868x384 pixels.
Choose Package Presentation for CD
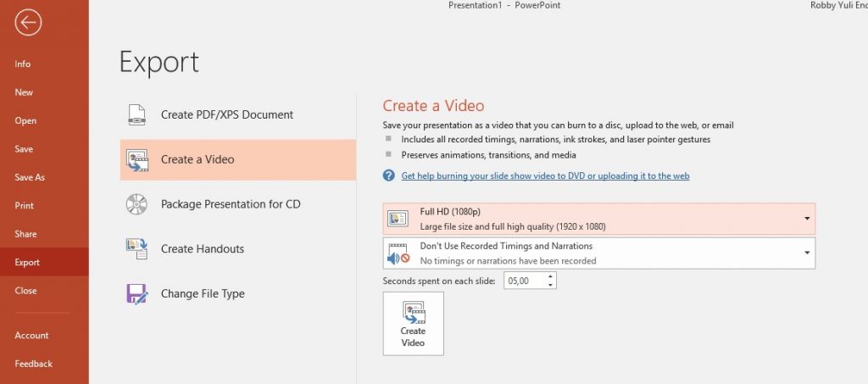238,204
